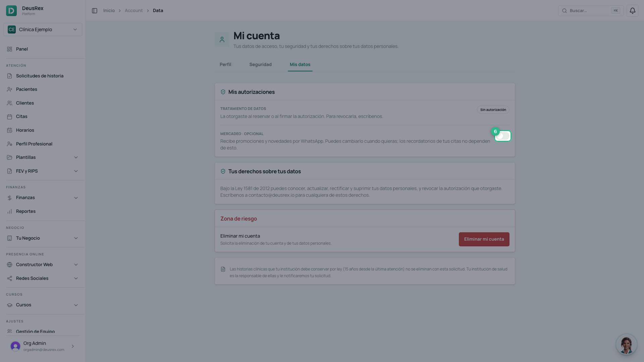Click the Perfil Profesional icon
Image resolution: width=644 pixels, height=362 pixels.
(x=9, y=144)
